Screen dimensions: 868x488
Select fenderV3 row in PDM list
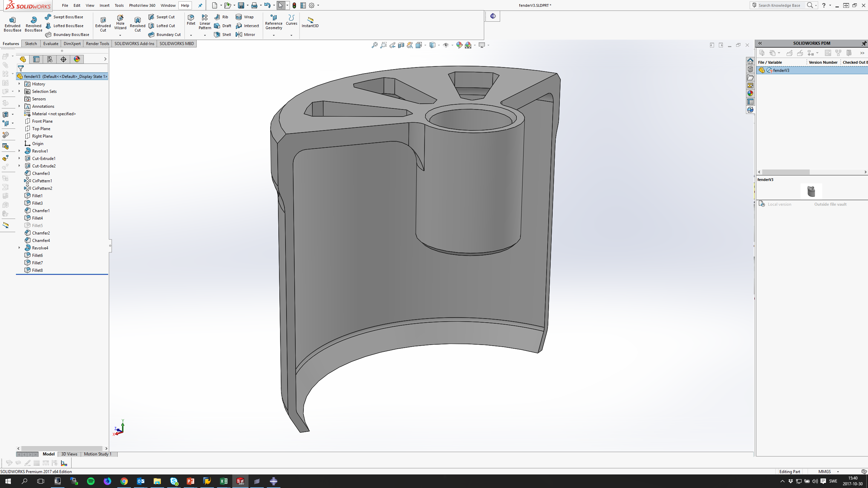click(812, 70)
